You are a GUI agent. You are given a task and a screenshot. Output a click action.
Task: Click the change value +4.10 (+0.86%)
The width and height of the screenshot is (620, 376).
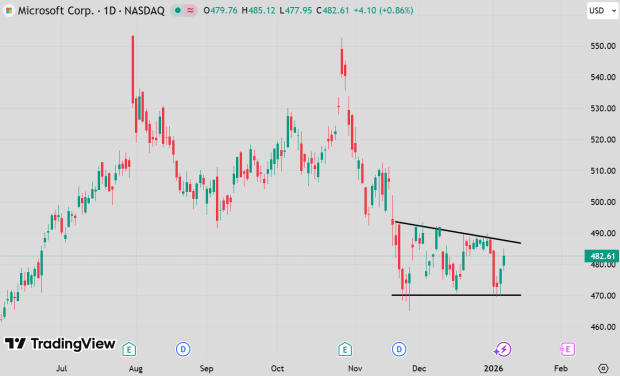pos(383,11)
